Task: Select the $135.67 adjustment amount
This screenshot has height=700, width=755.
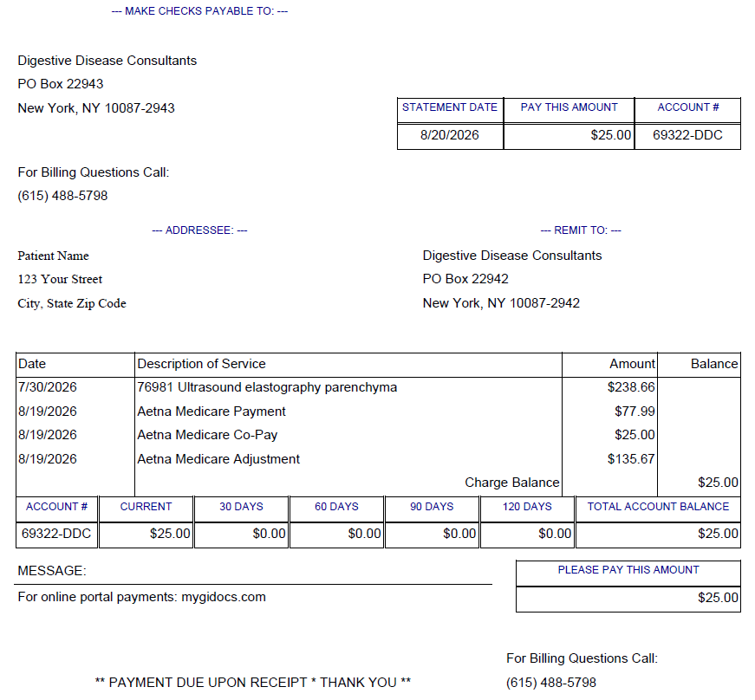Action: [631, 459]
